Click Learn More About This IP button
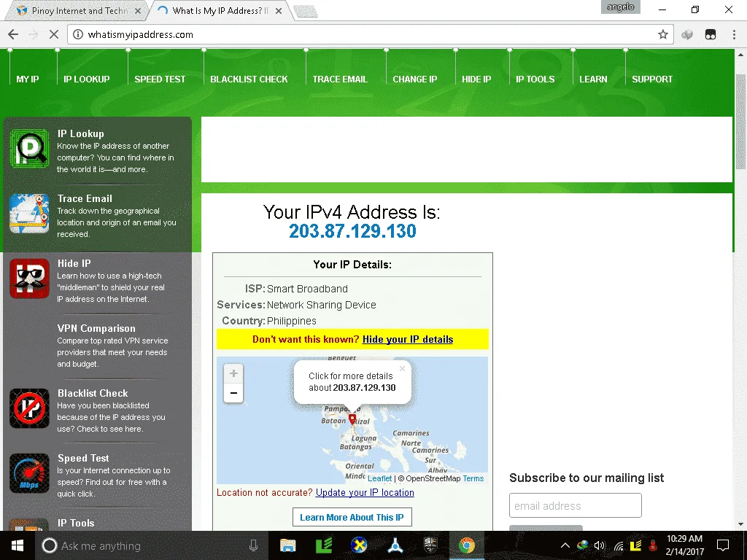The height and width of the screenshot is (560, 747). [352, 517]
